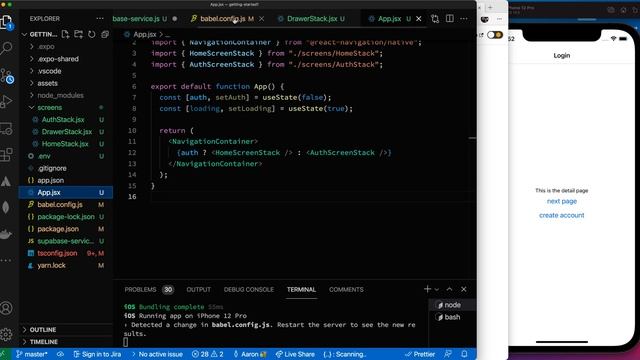Close the terminal panel
The image size is (640, 360).
[464, 289]
